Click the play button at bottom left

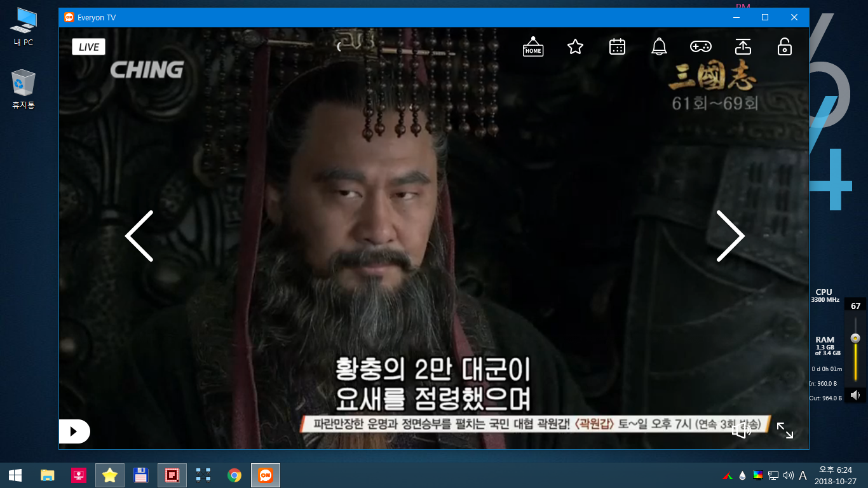pos(74,431)
